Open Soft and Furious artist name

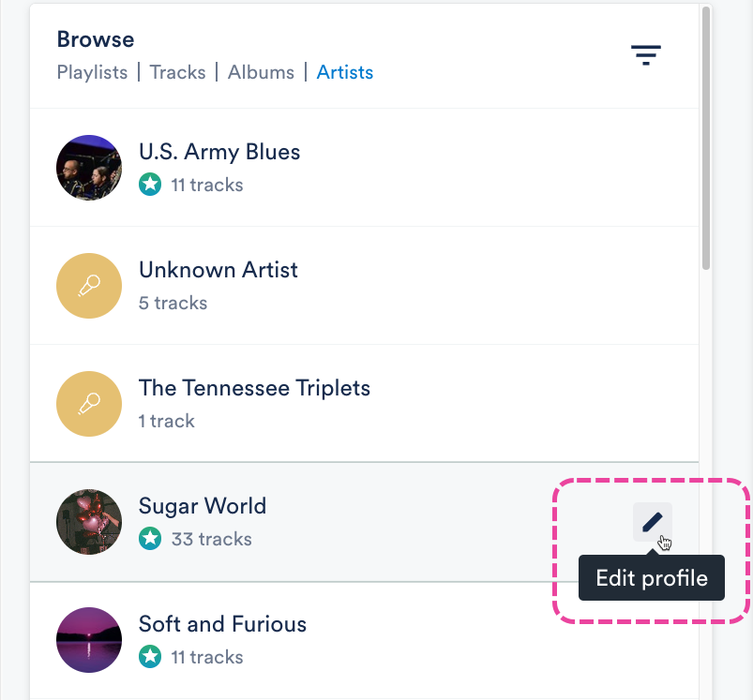[x=222, y=624]
